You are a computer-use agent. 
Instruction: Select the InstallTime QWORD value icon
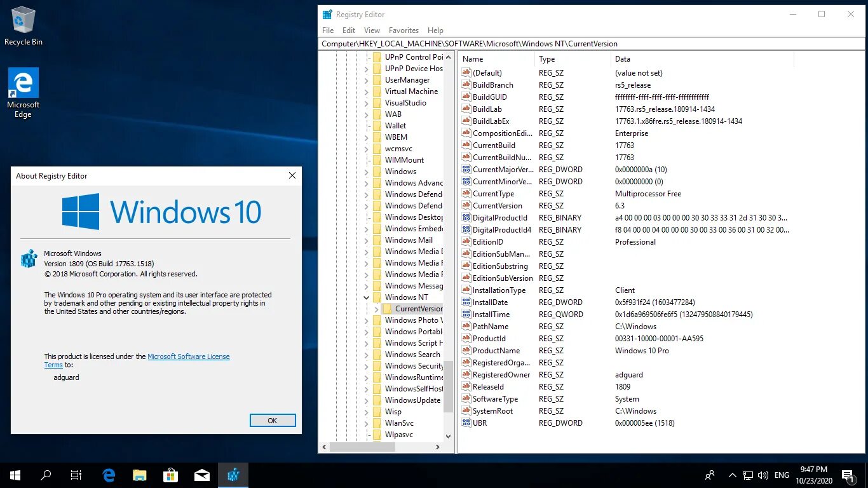coord(466,315)
